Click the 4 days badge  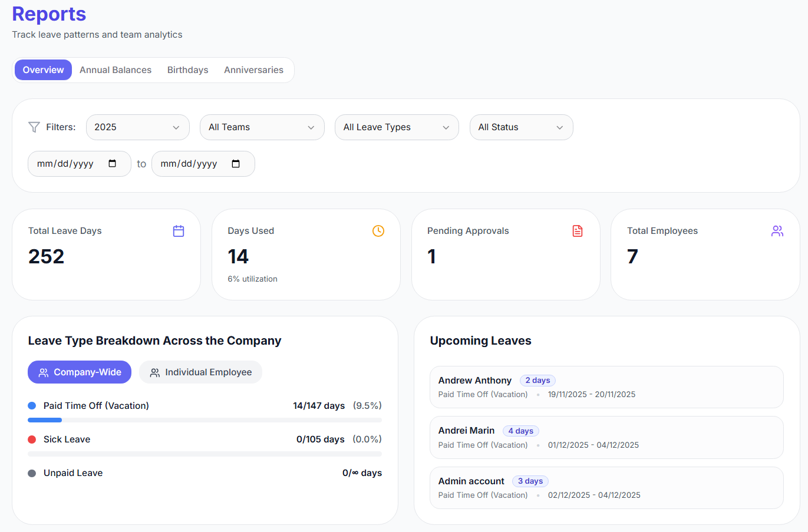[521, 431]
